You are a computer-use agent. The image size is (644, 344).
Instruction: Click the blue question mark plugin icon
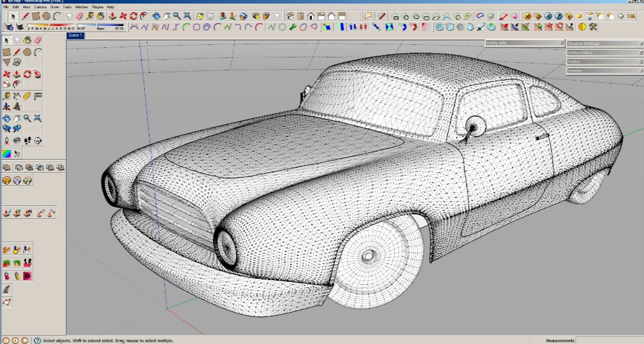pyautogui.click(x=559, y=16)
